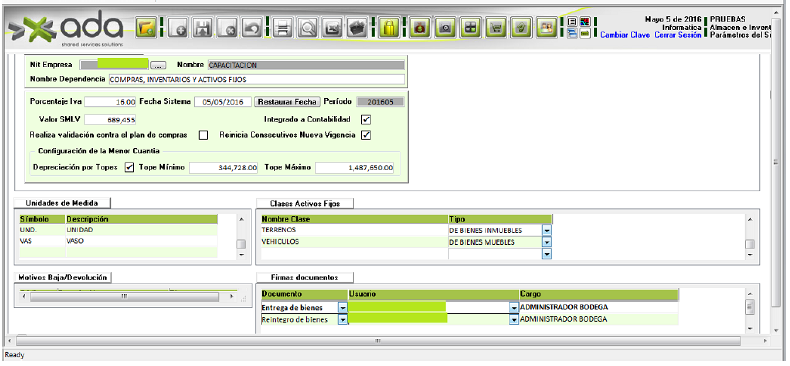The image size is (790, 366).
Task: Select the Firmas documentos tab
Action: click(305, 277)
